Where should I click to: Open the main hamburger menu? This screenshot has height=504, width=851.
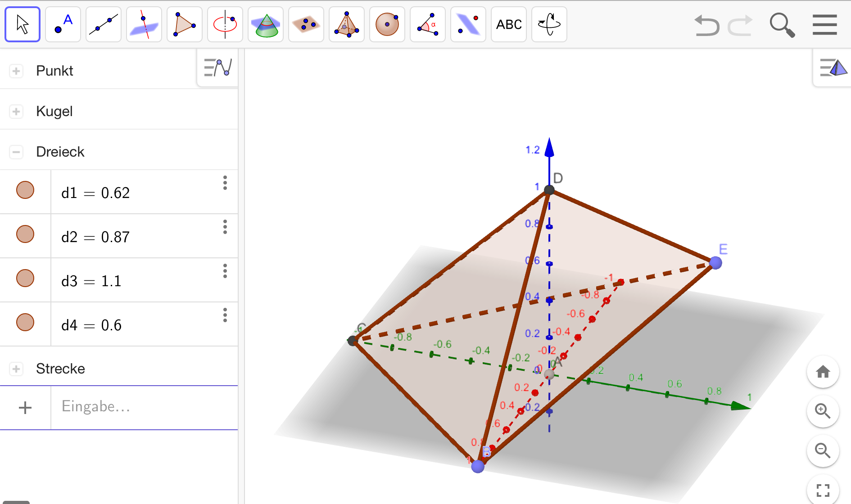(824, 25)
